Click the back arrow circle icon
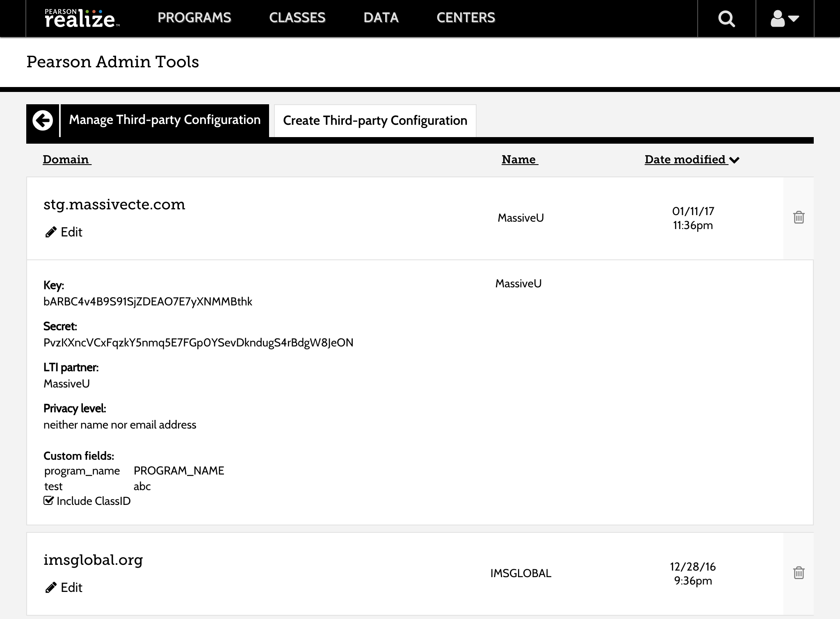 click(43, 120)
